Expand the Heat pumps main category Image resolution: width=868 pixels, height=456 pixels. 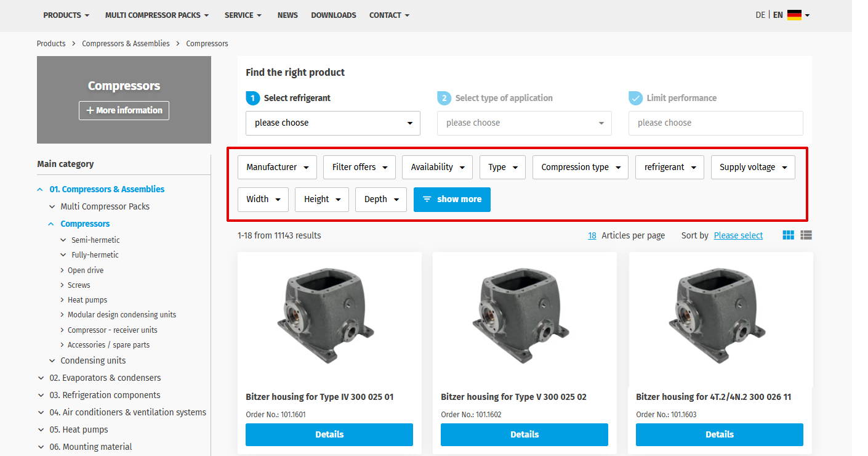(x=41, y=430)
